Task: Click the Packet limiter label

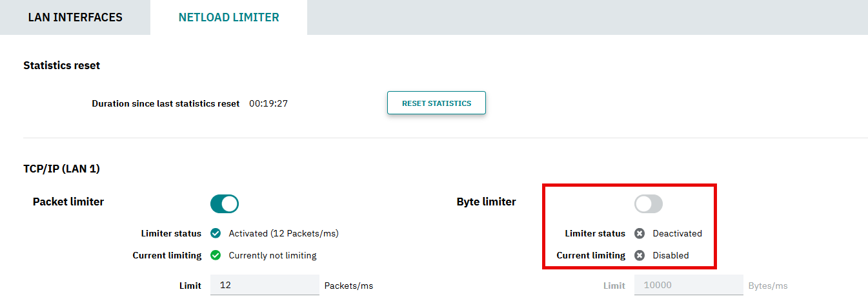Action: [68, 202]
